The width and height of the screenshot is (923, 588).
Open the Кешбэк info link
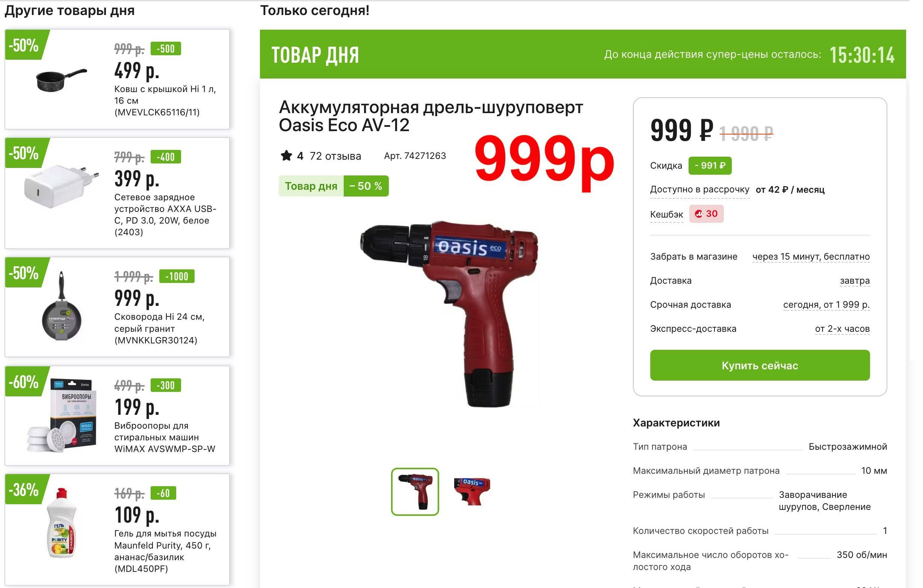[x=666, y=214]
